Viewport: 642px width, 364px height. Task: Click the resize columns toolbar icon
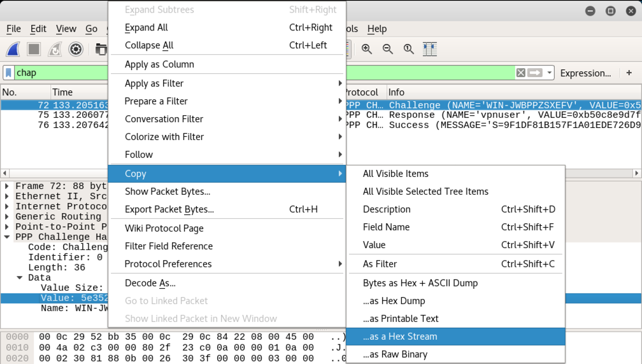[429, 49]
